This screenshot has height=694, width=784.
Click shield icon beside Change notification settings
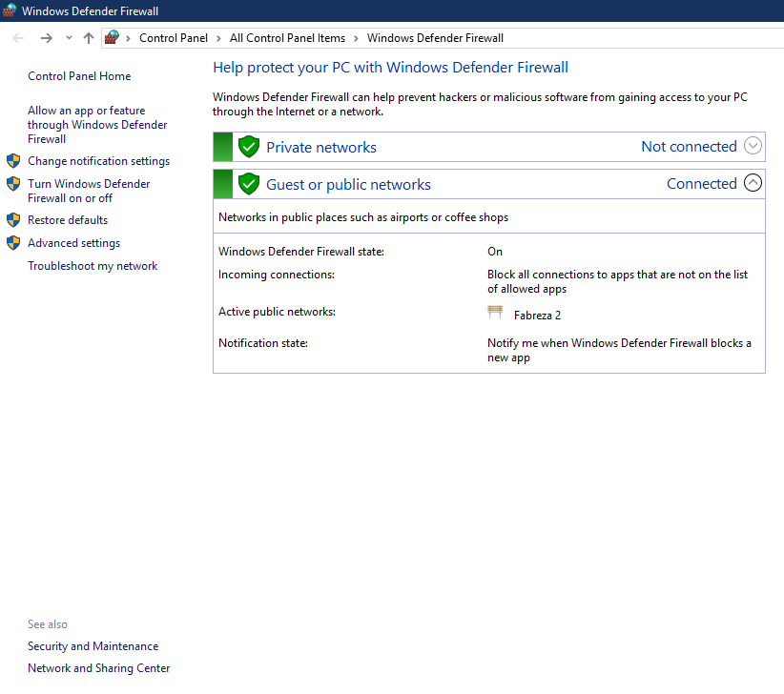pyautogui.click(x=13, y=161)
